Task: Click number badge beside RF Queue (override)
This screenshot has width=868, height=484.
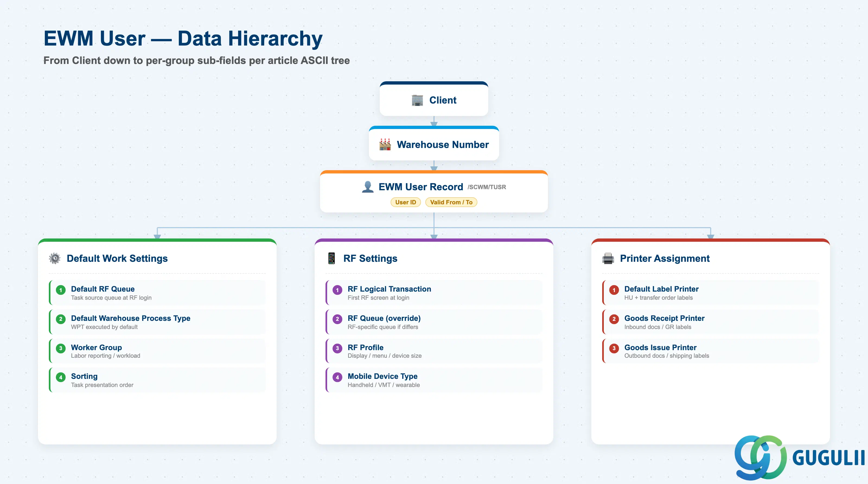Action: pyautogui.click(x=337, y=319)
